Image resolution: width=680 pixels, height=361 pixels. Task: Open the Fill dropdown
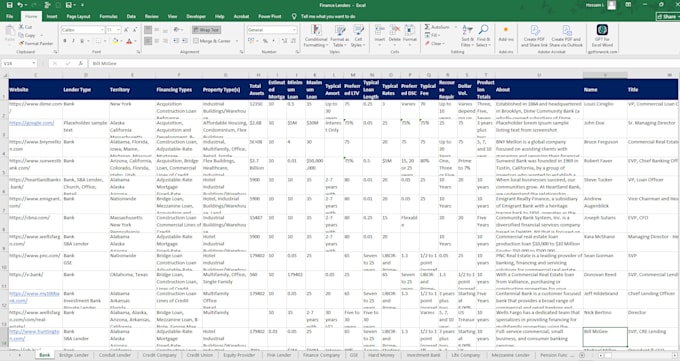(432, 35)
